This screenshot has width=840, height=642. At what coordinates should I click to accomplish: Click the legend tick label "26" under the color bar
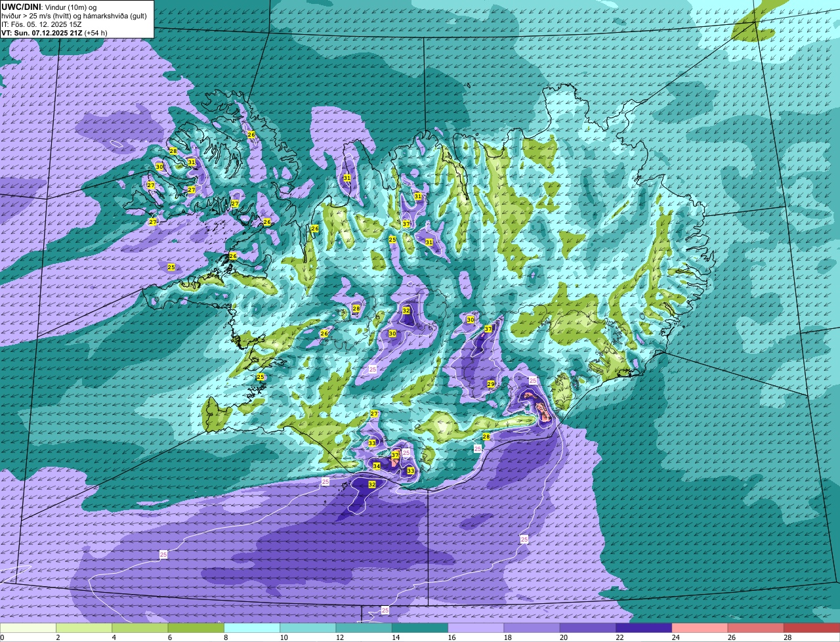pos(731,637)
